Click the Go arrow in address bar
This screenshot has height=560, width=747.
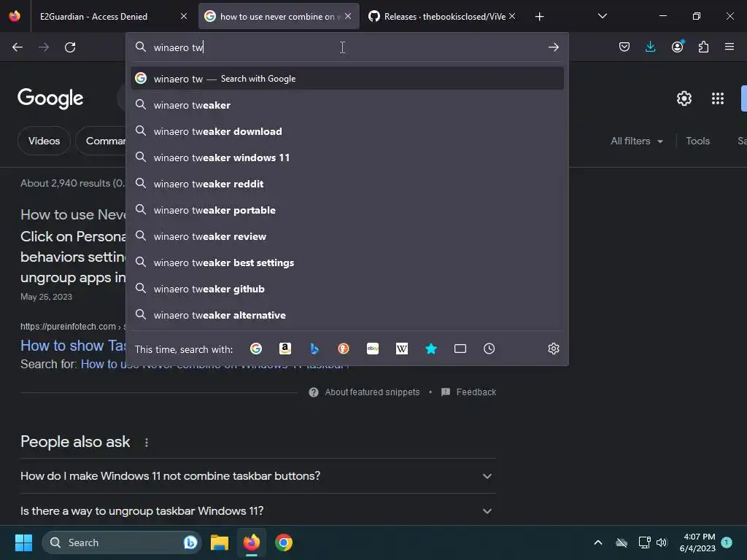coord(553,47)
